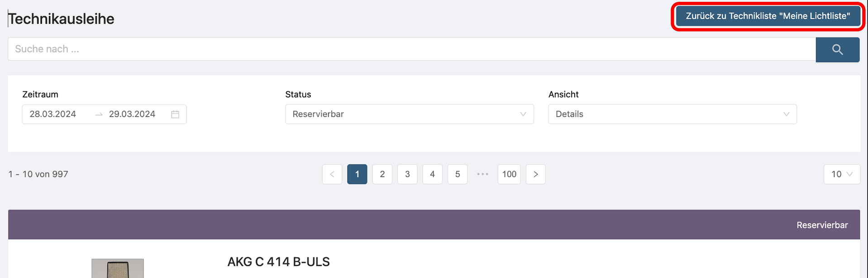This screenshot has height=278, width=868.
Task: Click the active page 1 button
Action: (x=357, y=174)
